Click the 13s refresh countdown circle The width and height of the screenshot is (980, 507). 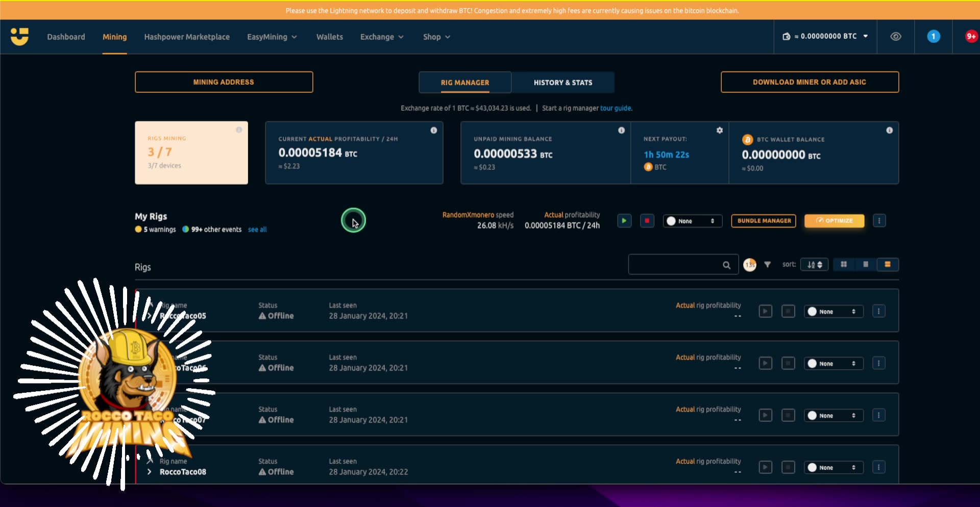(750, 265)
